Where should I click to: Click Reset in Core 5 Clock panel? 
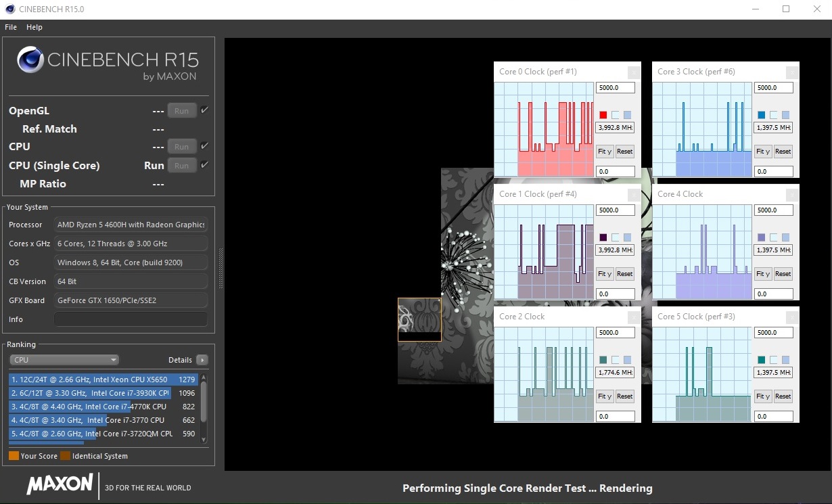pyautogui.click(x=783, y=396)
